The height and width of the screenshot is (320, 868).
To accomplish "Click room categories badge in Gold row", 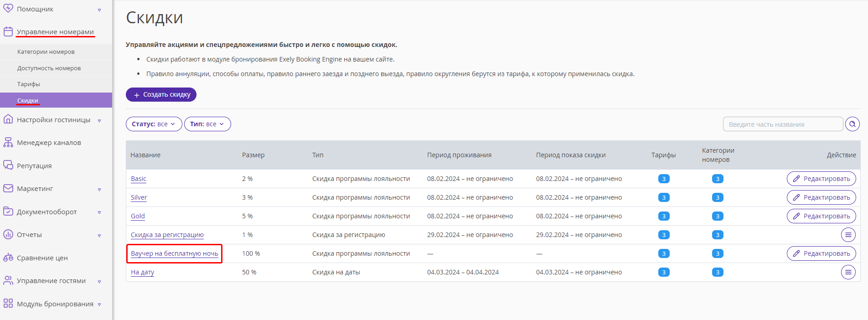I will click(718, 216).
